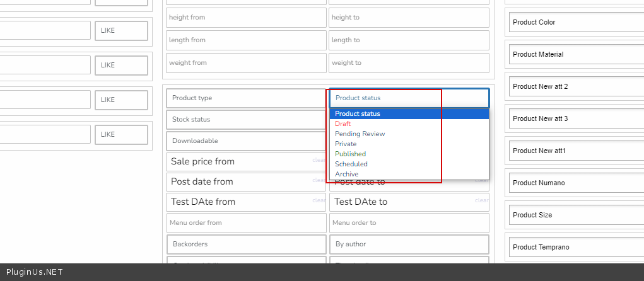Viewport: 644px width, 281px height.
Task: Open the Product type dropdown
Action: point(246,98)
